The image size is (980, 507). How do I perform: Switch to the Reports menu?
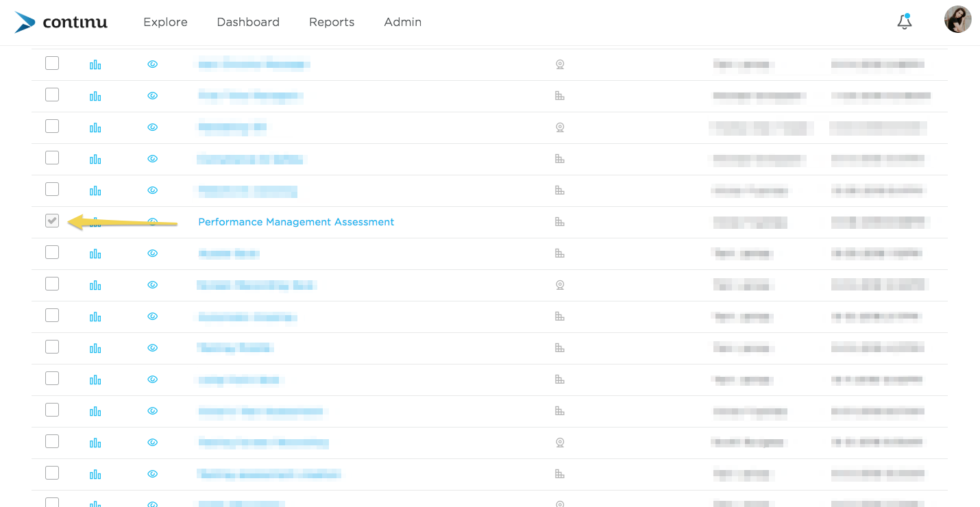point(332,22)
